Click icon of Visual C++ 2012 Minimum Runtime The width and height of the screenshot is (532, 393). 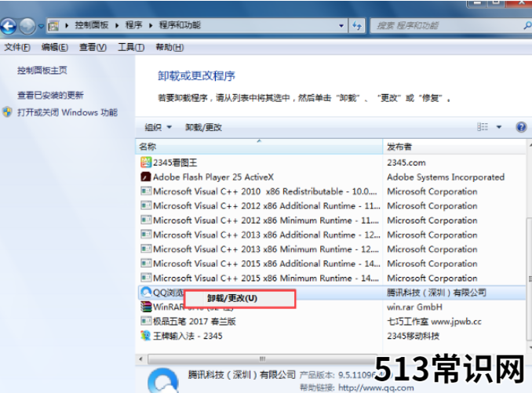[146, 220]
